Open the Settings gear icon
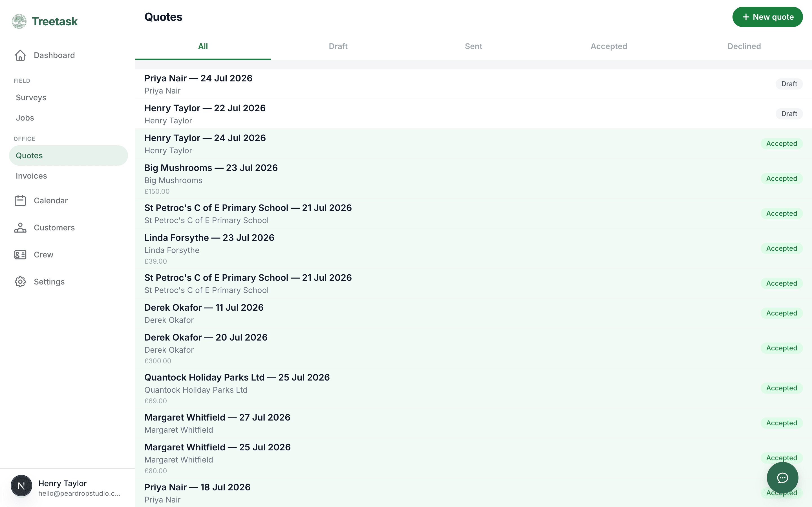This screenshot has width=812, height=507. coord(20,282)
